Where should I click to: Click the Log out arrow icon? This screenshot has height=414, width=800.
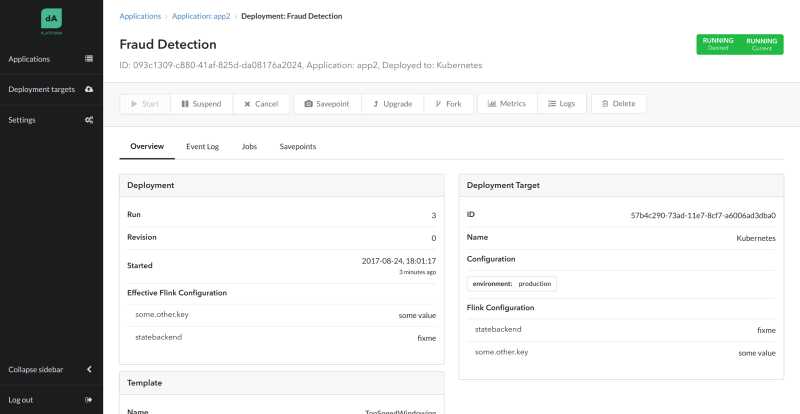point(89,399)
